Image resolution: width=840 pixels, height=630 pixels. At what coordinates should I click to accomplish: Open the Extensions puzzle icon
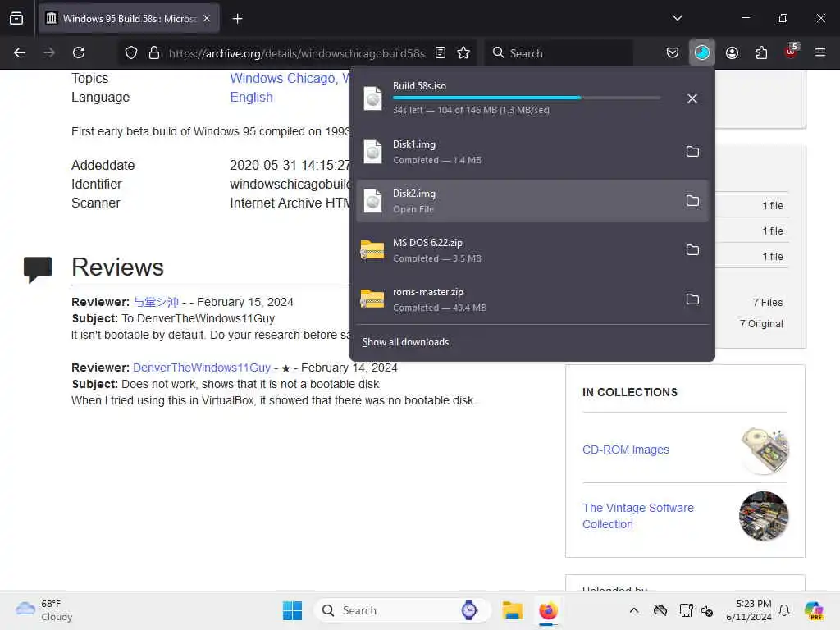(761, 52)
